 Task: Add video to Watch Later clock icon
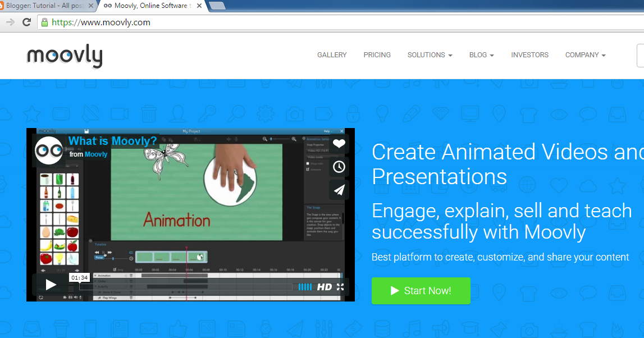click(x=339, y=167)
